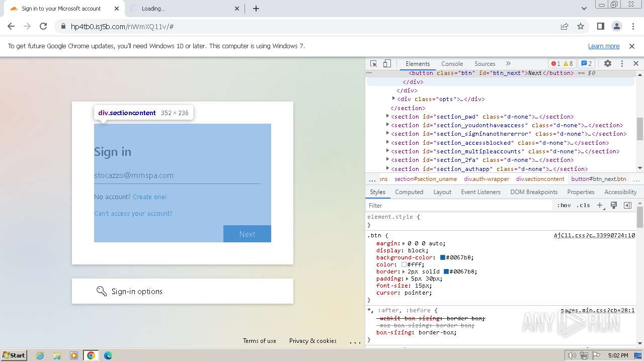Open the DOM Breakpoints tab

[x=534, y=192]
